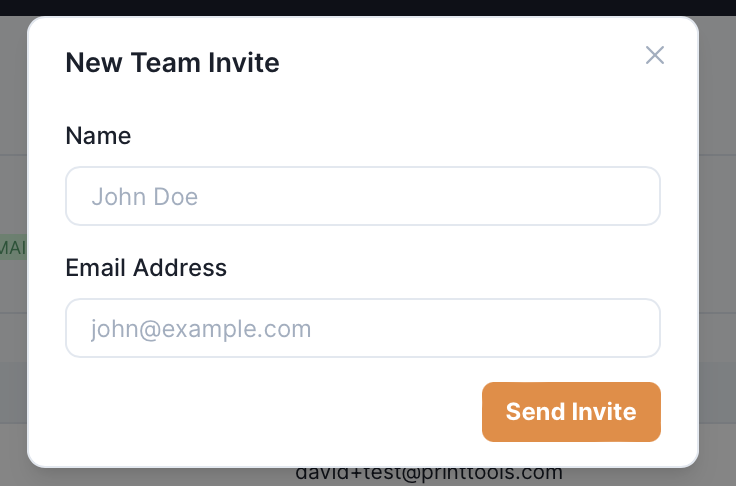The height and width of the screenshot is (486, 736).
Task: Click the "Name" field label
Action: click(98, 135)
